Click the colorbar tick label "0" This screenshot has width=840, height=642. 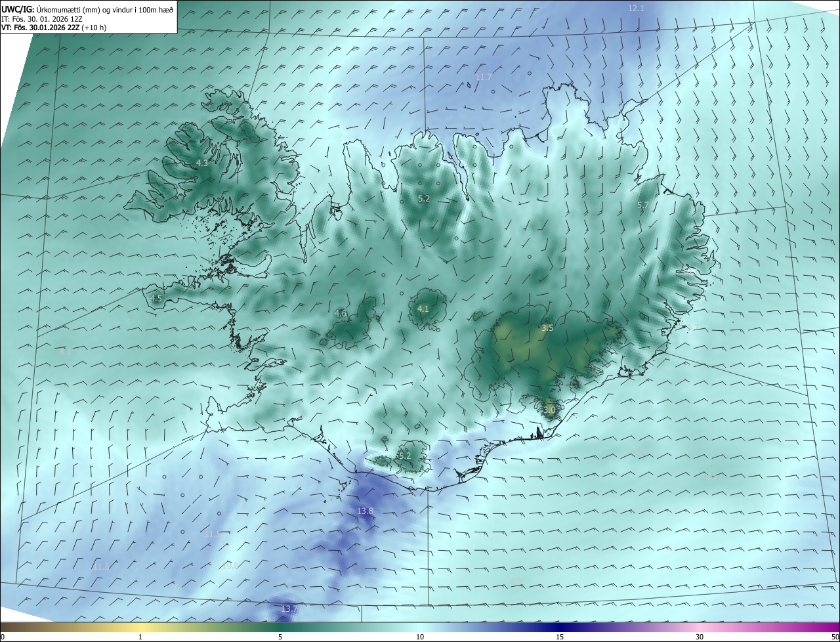coord(2,637)
